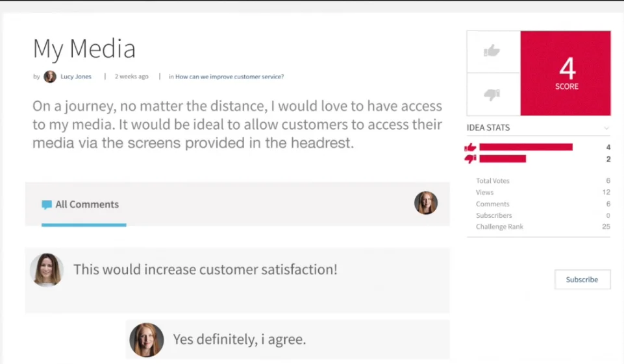Click the red thumbs-down icon in Idea Stats
624x364 pixels.
point(471,159)
